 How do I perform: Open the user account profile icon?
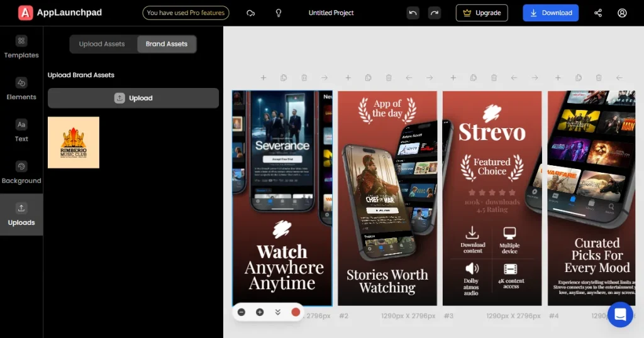click(622, 13)
